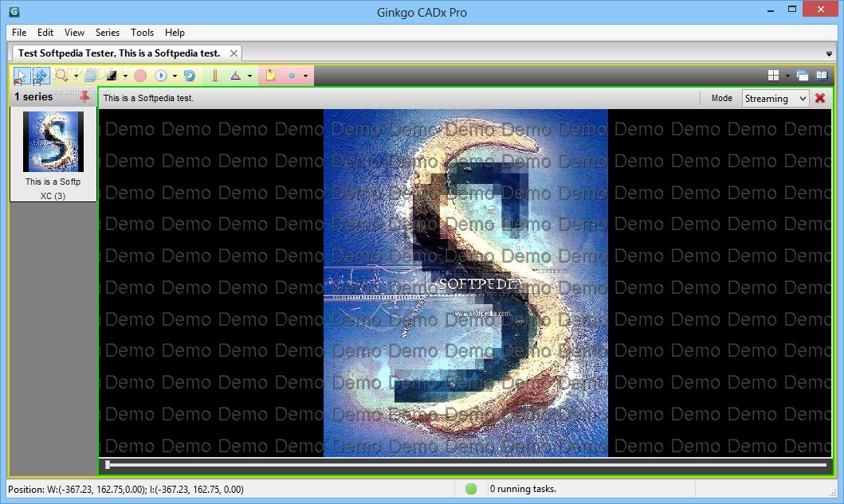Select the pointer arrow tool
Screen dimensions: 844x504
click(21, 76)
